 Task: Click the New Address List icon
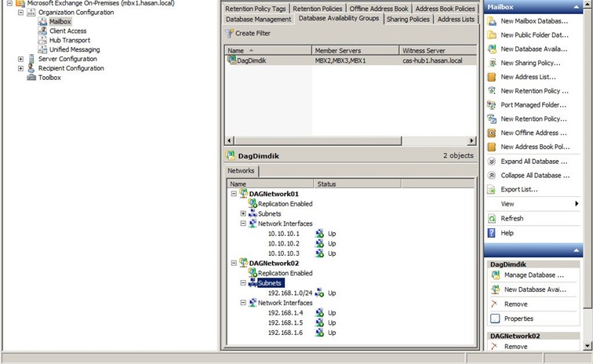[x=492, y=77]
